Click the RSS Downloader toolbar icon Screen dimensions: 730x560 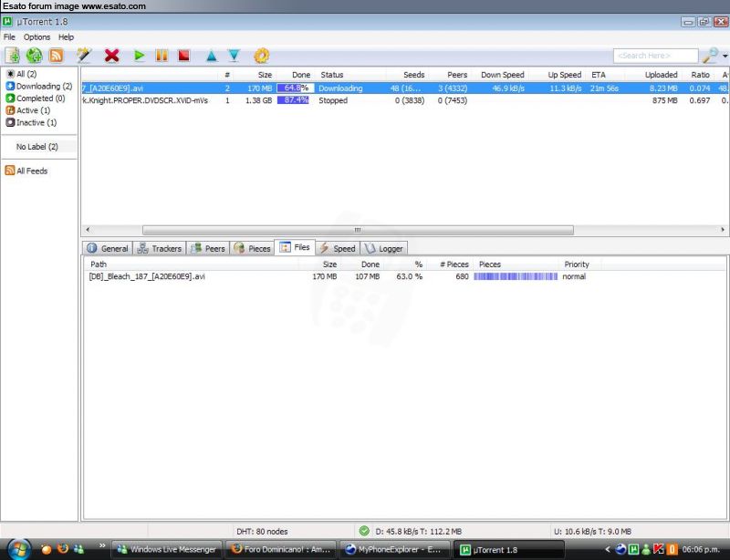(x=57, y=56)
